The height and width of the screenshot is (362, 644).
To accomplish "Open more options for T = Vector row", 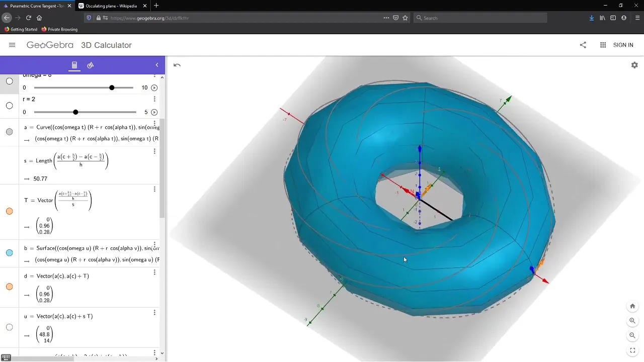I will point(154,189).
